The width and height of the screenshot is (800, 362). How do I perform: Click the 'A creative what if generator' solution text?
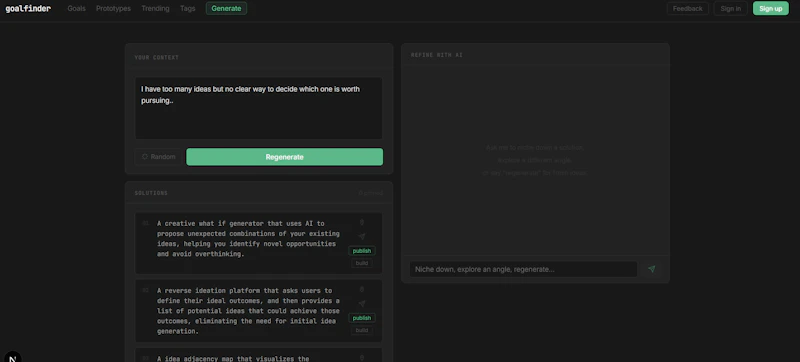(x=248, y=239)
